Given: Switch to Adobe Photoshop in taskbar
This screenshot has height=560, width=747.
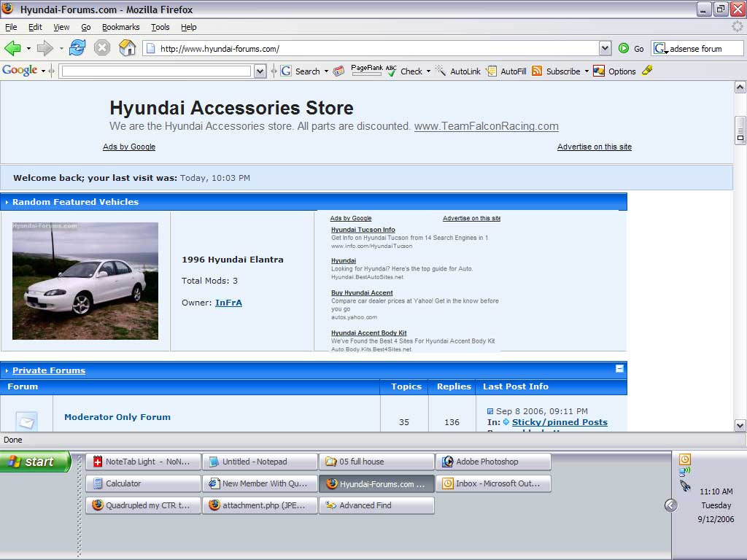Looking at the screenshot, I should [494, 462].
